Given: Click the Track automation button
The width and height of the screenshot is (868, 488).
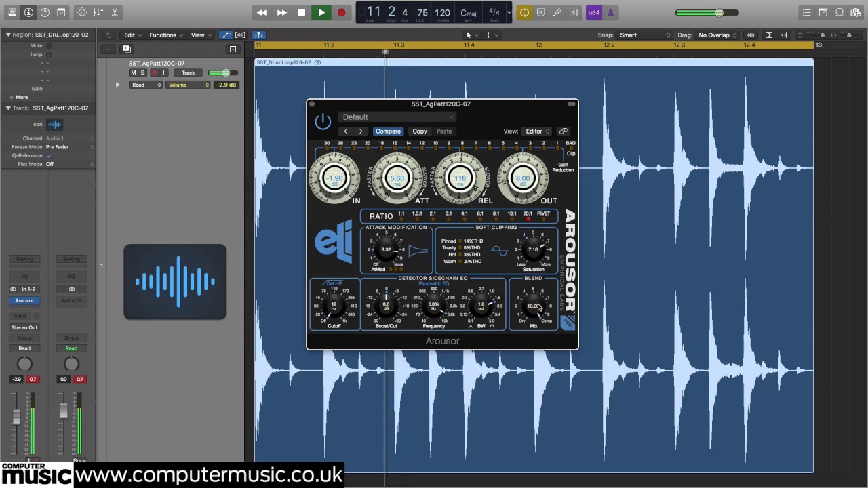Looking at the screenshot, I should coord(188,73).
